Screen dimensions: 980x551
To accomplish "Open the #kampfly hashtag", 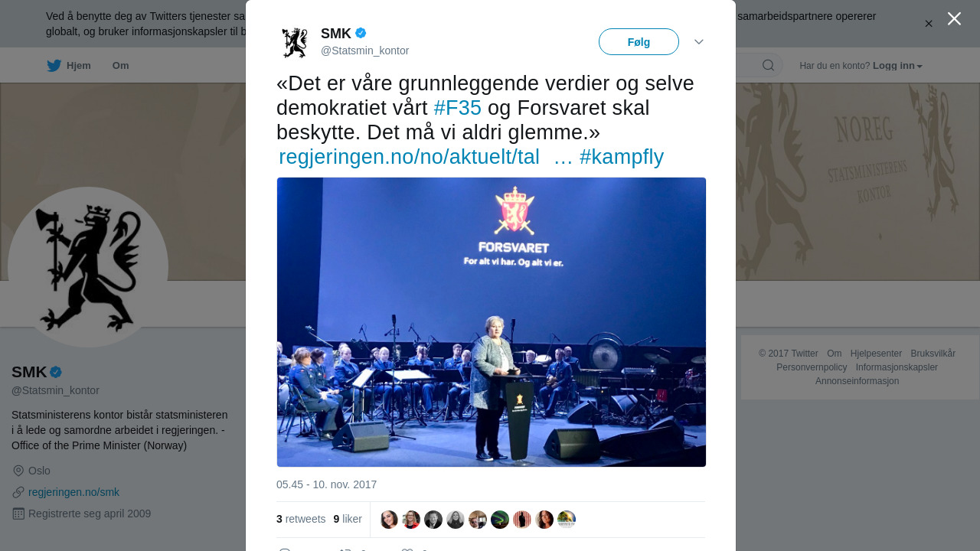I will (622, 157).
